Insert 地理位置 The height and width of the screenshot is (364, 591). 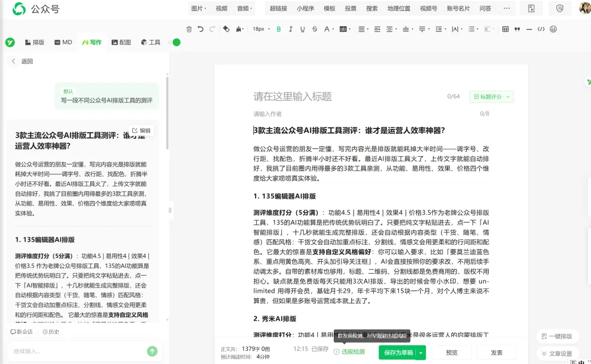pos(399,8)
